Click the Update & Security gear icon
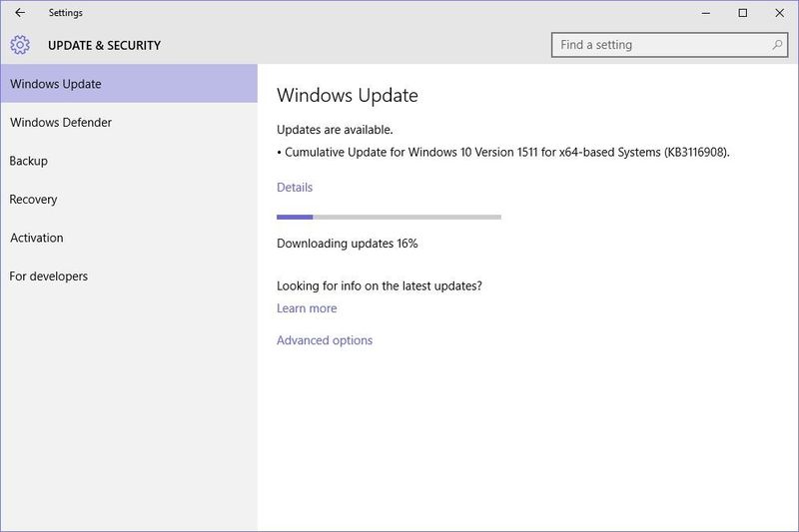This screenshot has height=532, width=799. click(20, 45)
